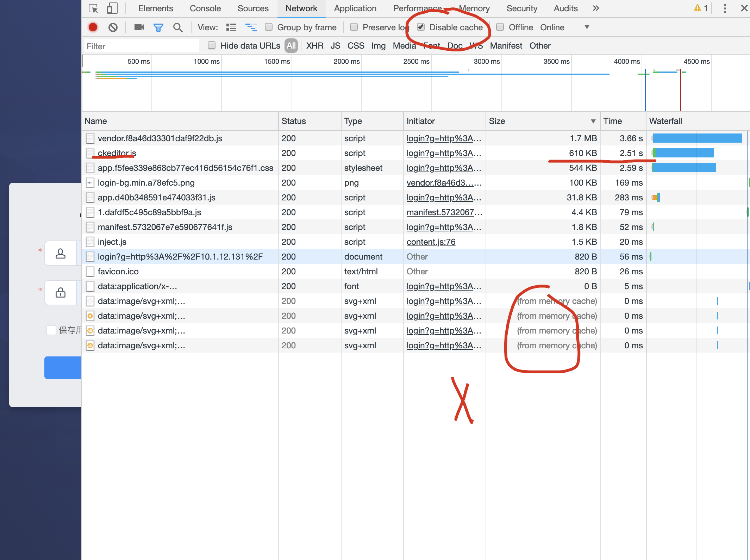Click file icon of manifest.5732067e7e590677641f.js row

point(90,227)
